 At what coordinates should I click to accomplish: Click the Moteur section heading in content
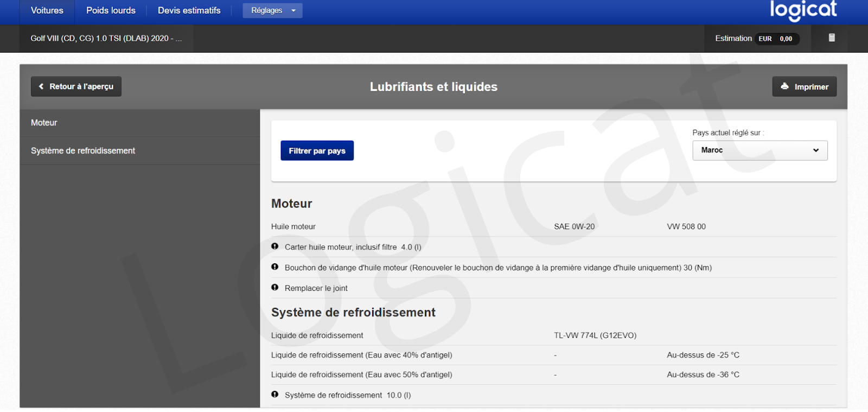(x=292, y=204)
